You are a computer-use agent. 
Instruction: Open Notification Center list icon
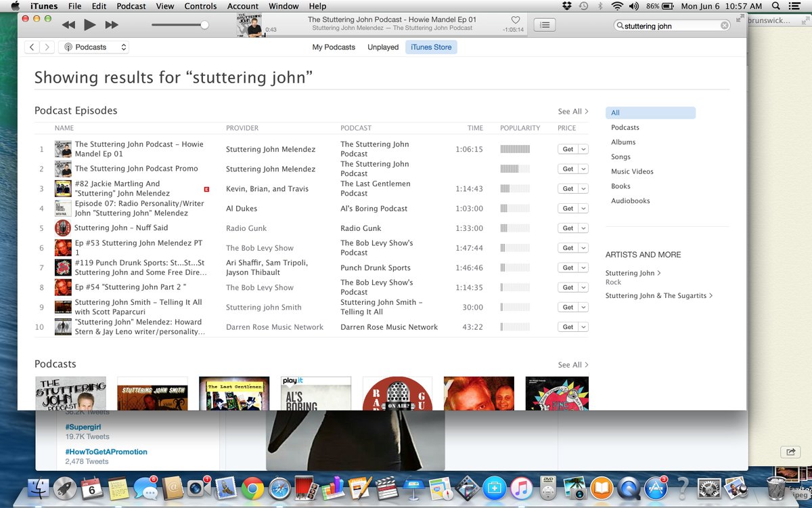coord(794,6)
